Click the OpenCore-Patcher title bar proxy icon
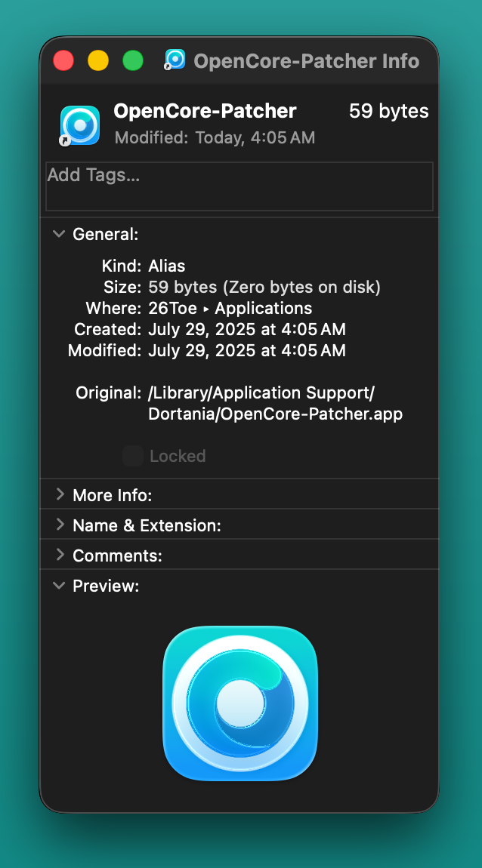This screenshot has height=868, width=482. [x=175, y=60]
